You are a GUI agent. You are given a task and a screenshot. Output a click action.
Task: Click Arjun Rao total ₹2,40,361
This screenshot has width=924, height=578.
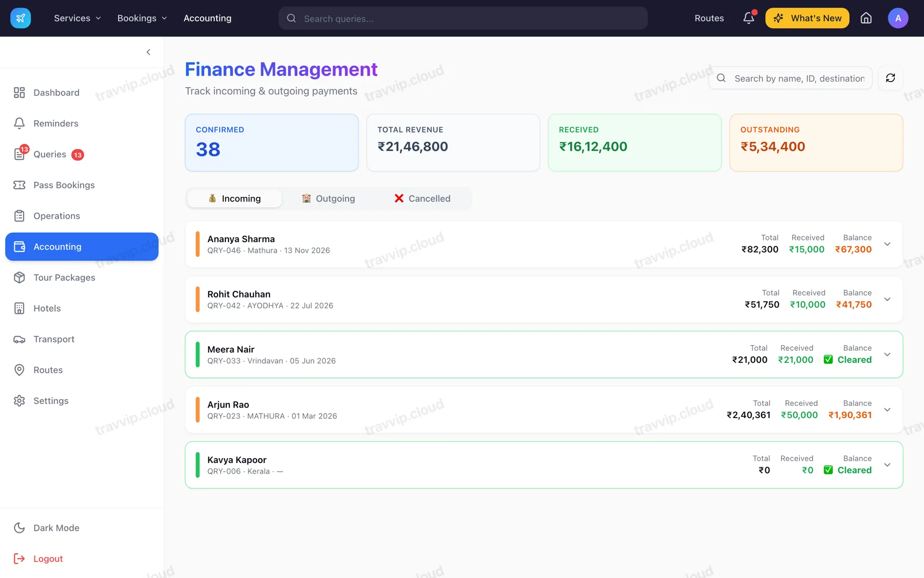(748, 415)
